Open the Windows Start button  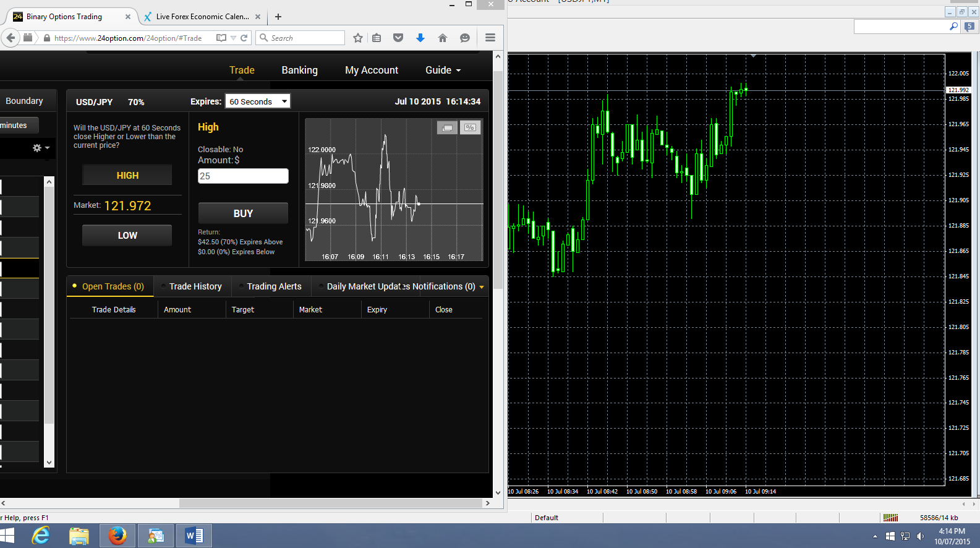coord(7,536)
